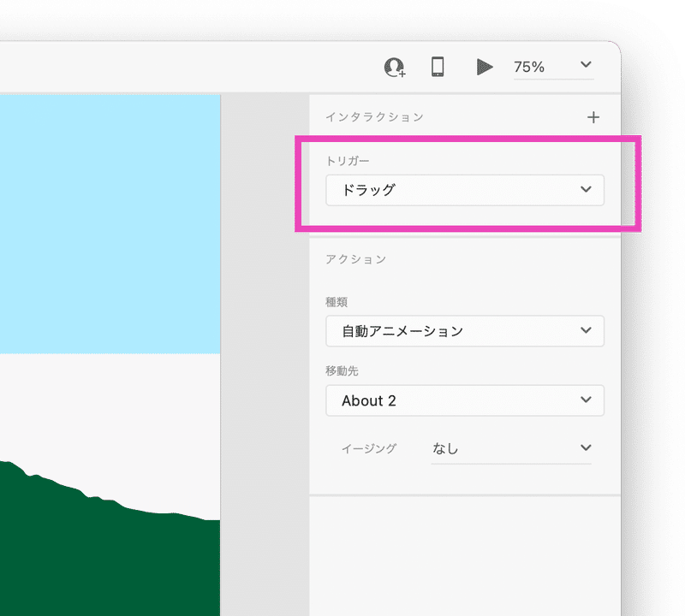Open the イージング dropdown showing なし
685x616 pixels.
511,448
